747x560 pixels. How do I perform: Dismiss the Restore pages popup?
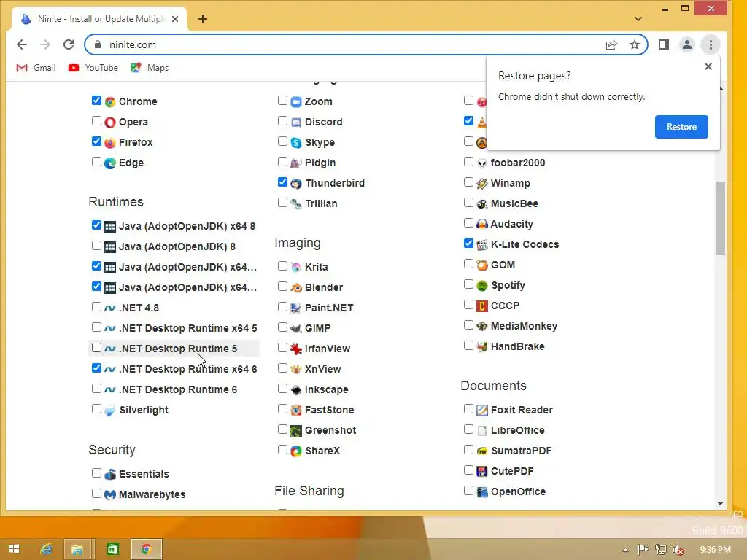tap(708, 66)
